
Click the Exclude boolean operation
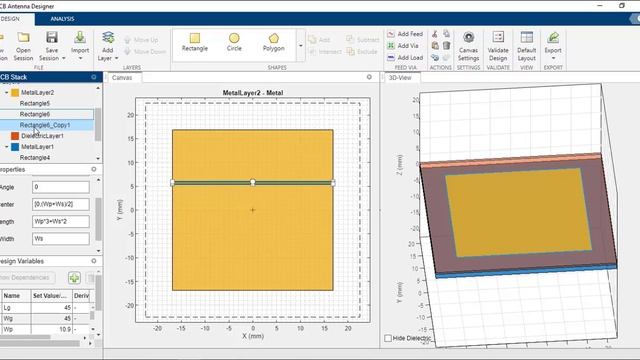(362, 51)
